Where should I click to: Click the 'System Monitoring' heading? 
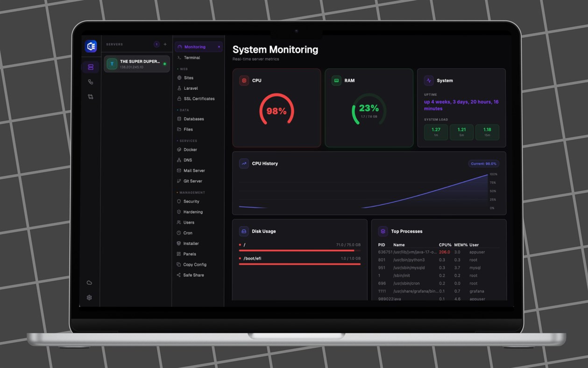coord(276,50)
